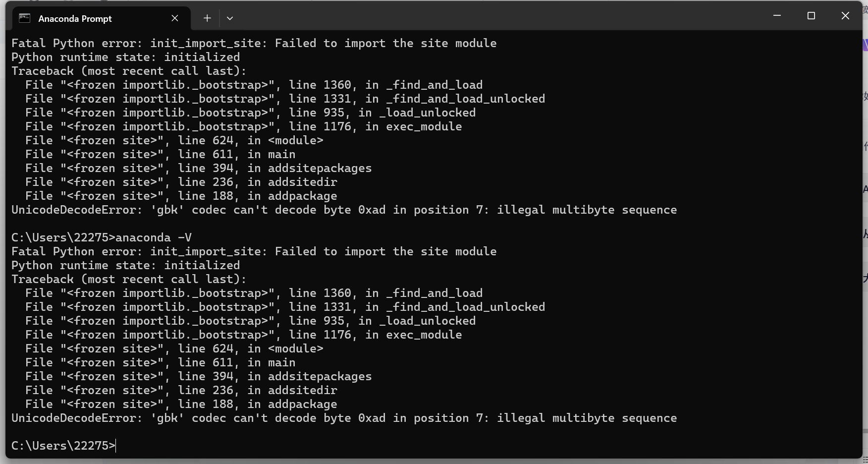The height and width of the screenshot is (464, 868).
Task: Click the 'Python runtime state: initialized' line
Action: click(125, 57)
